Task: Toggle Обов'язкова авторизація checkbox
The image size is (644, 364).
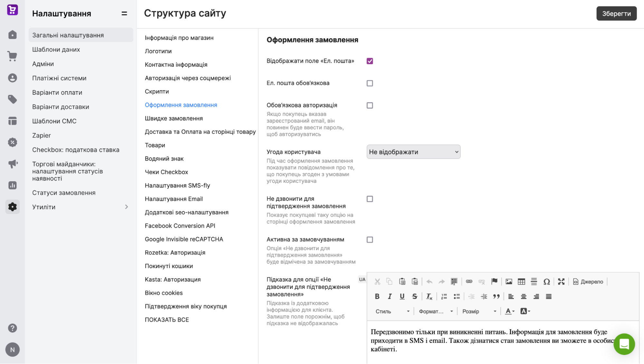Action: click(370, 106)
